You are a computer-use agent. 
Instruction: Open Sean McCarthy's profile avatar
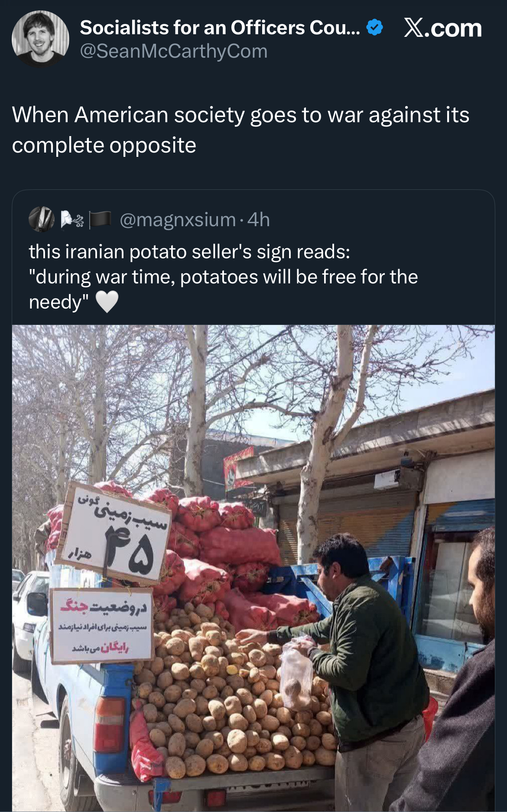pos(40,39)
